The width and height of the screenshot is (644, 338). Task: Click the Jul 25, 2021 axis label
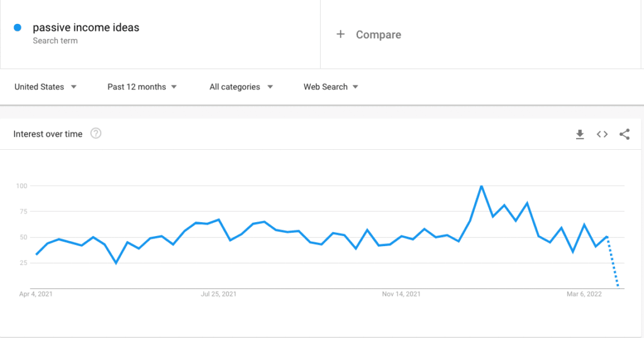[218, 294]
